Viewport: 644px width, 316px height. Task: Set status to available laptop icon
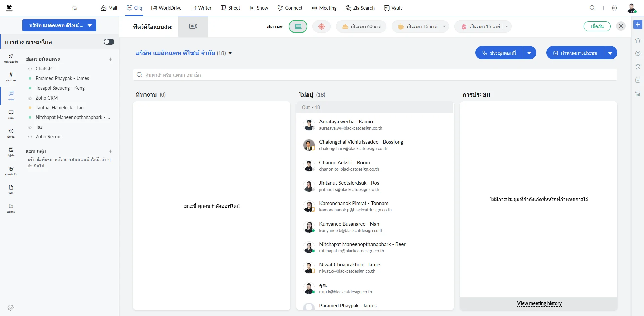click(x=298, y=26)
